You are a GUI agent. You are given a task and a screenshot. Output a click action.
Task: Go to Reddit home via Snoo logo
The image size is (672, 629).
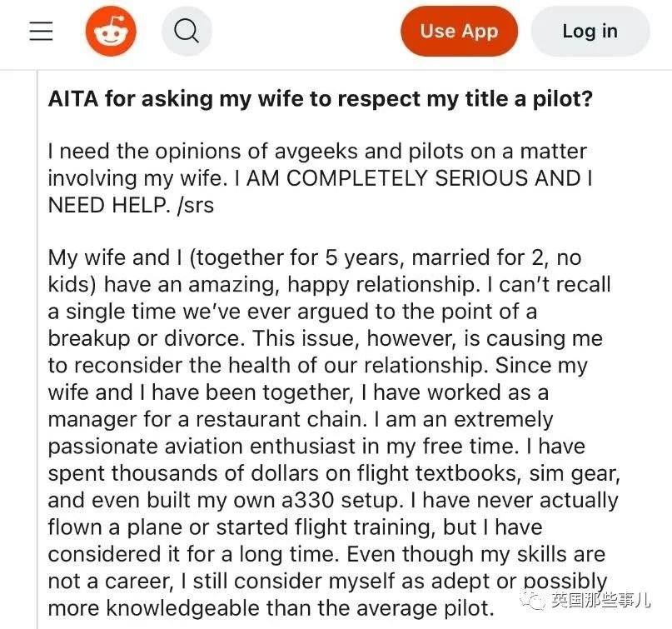coord(111,31)
